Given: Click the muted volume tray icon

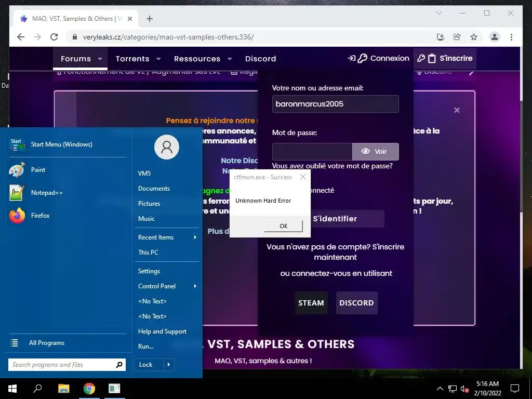Looking at the screenshot, I should [464, 389].
